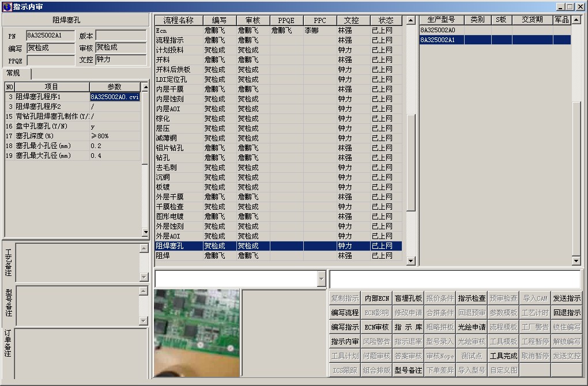This screenshot has height=386, width=588.
Task: Select the 内层AOI process row
Action: 278,109
